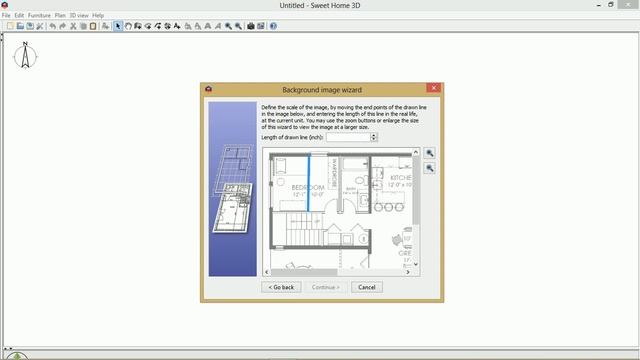The width and height of the screenshot is (640, 360).
Task: Click the Add furniture toolbar icon
Action: point(105,26)
